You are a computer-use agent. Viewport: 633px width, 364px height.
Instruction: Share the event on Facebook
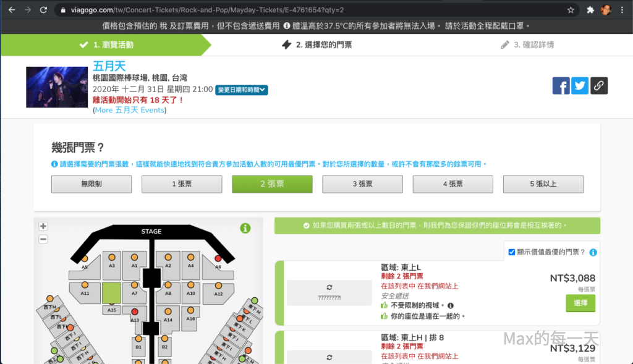(x=561, y=86)
